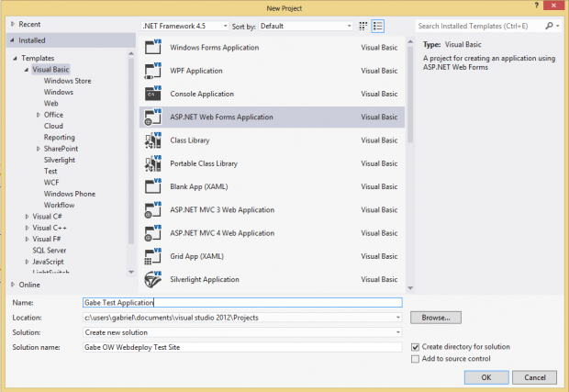The image size is (569, 392).
Task: Expand the Visual C# tree node
Action: [x=27, y=217]
